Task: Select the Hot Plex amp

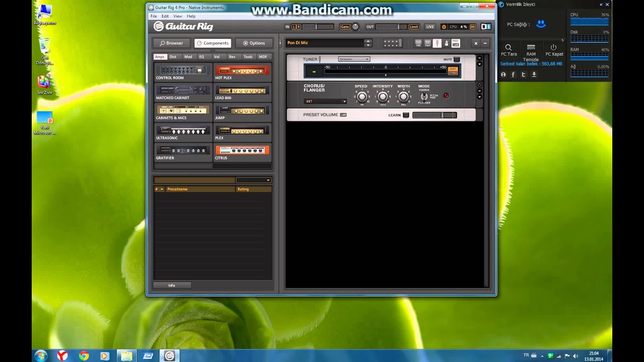Action: coord(242,72)
